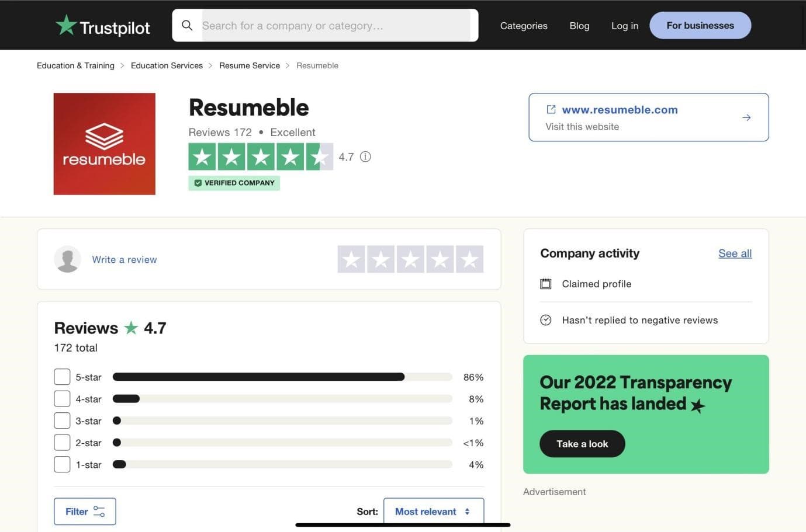Click the search magnifier icon
The height and width of the screenshot is (532, 806).
(187, 26)
